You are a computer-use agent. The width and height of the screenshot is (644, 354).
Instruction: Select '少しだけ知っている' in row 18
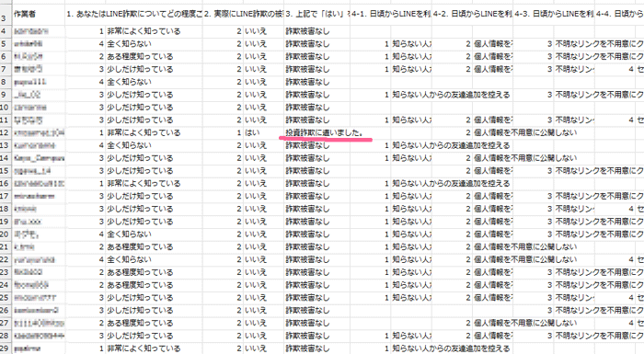140,209
